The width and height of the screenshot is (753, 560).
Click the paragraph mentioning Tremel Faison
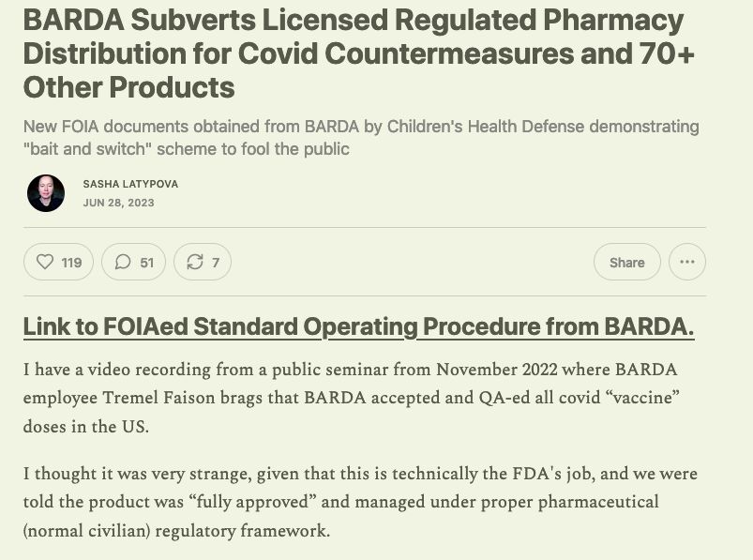(x=351, y=397)
